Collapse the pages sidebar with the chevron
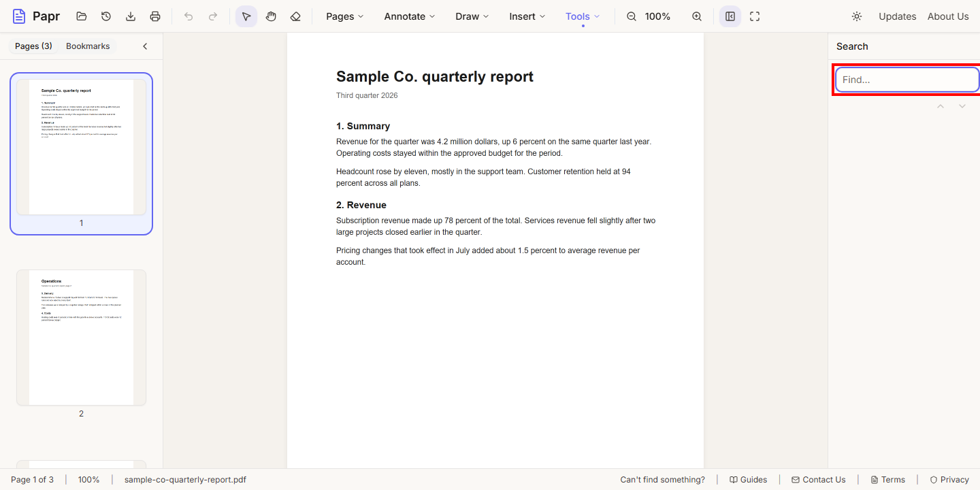Viewport: 980px width, 490px height. (x=145, y=46)
